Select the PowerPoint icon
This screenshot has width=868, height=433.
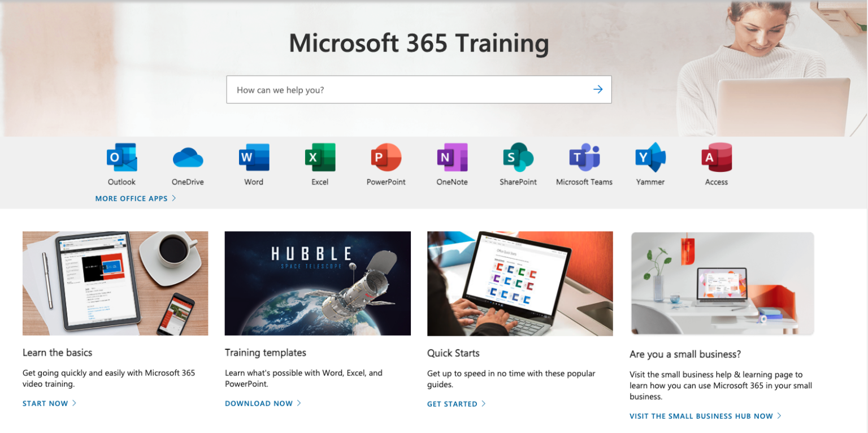pos(385,157)
